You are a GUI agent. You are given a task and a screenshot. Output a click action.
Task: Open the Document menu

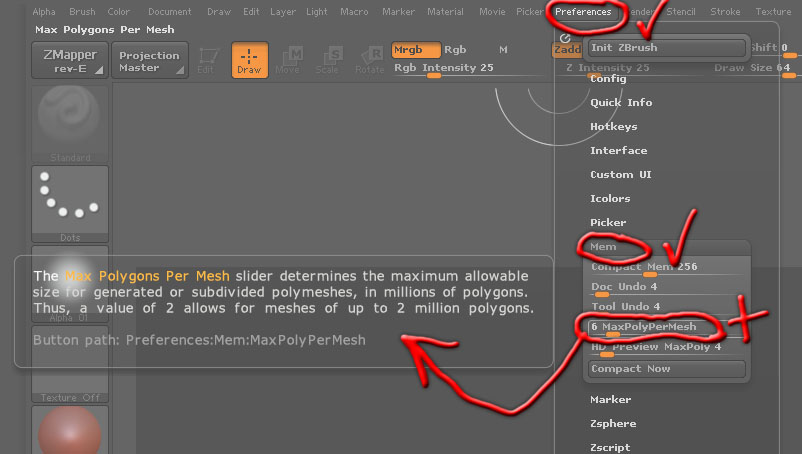[x=170, y=11]
